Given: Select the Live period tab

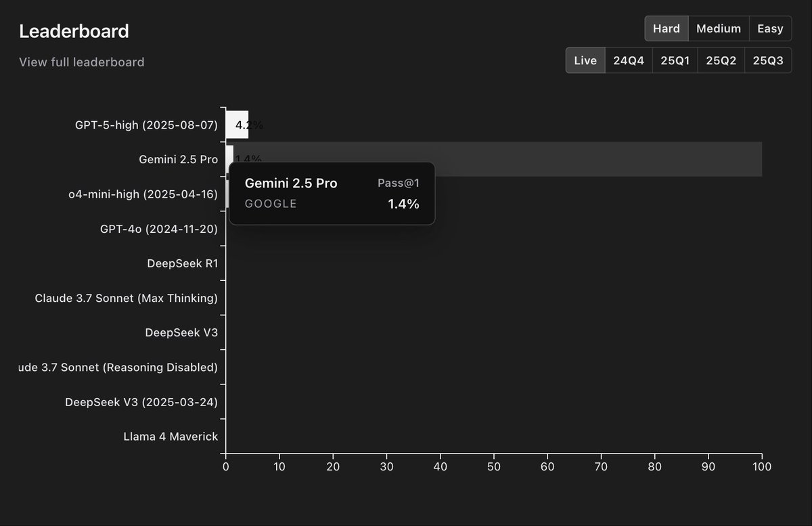Looking at the screenshot, I should (585, 60).
